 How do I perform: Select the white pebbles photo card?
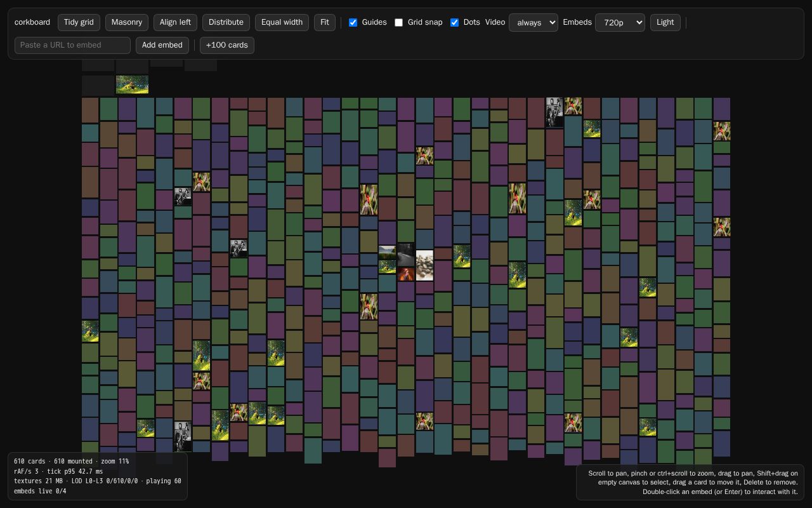(424, 265)
